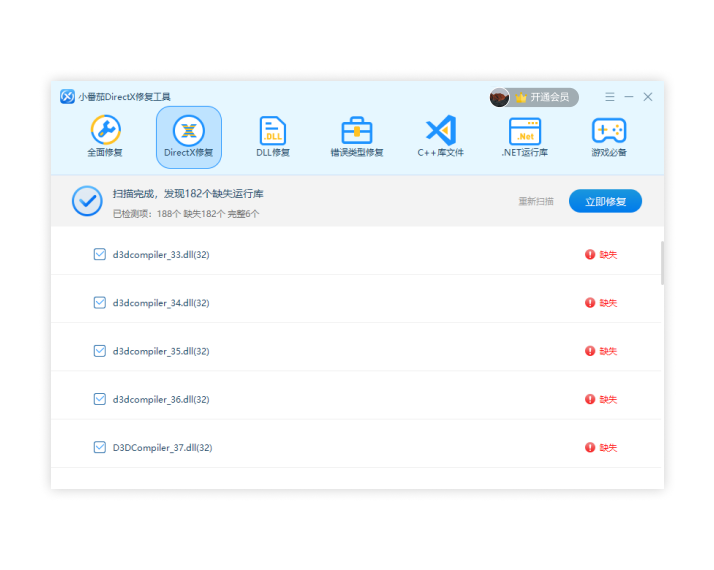Click the user avatar picture
The height and width of the screenshot is (570, 714).
click(499, 97)
